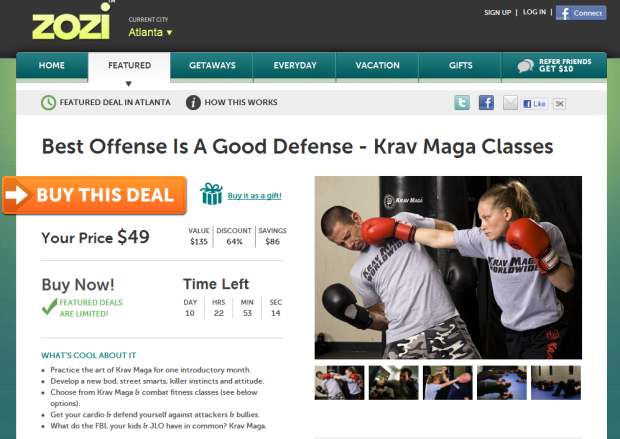Click the green clock Featured Deal icon
The width and height of the screenshot is (620, 439).
(x=48, y=103)
